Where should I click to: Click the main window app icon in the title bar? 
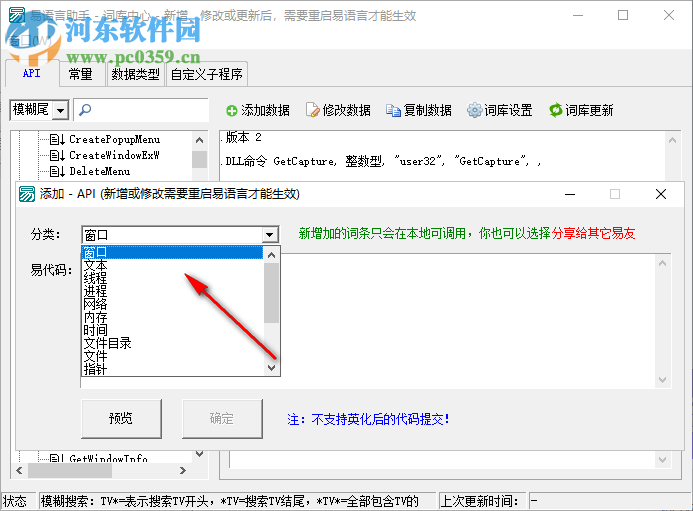(x=17, y=15)
